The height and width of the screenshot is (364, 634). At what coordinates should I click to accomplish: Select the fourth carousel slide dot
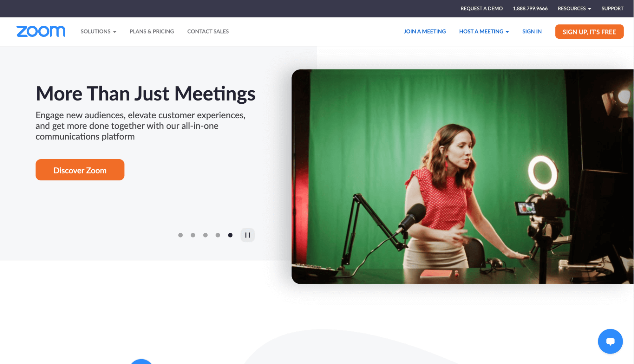218,235
